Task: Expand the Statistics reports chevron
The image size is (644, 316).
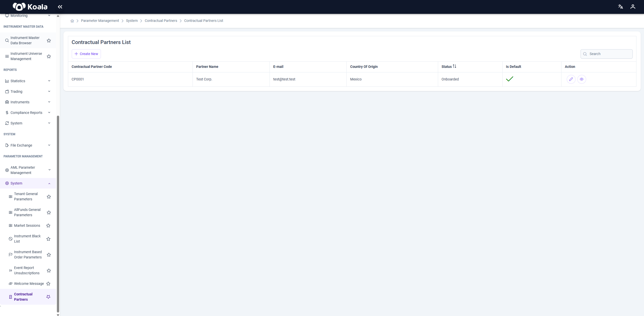Action: [49, 81]
